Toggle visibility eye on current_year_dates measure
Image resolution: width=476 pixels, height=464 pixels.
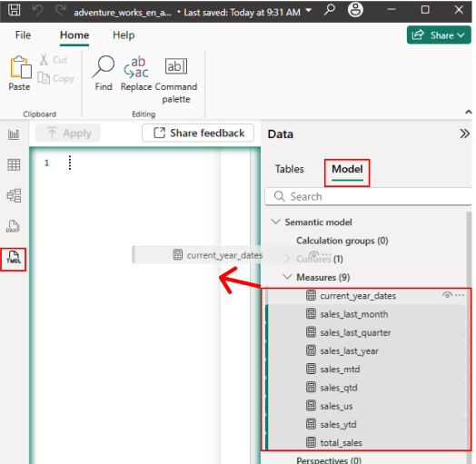[x=447, y=295]
